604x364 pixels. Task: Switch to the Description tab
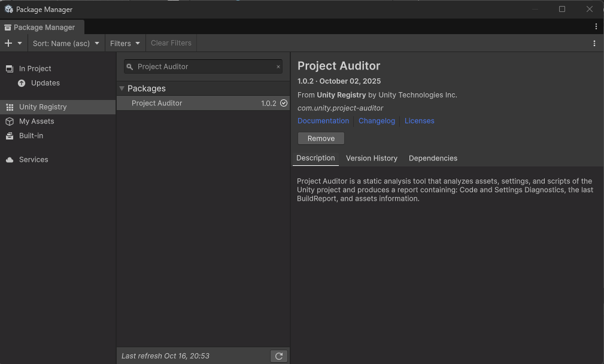(x=315, y=158)
